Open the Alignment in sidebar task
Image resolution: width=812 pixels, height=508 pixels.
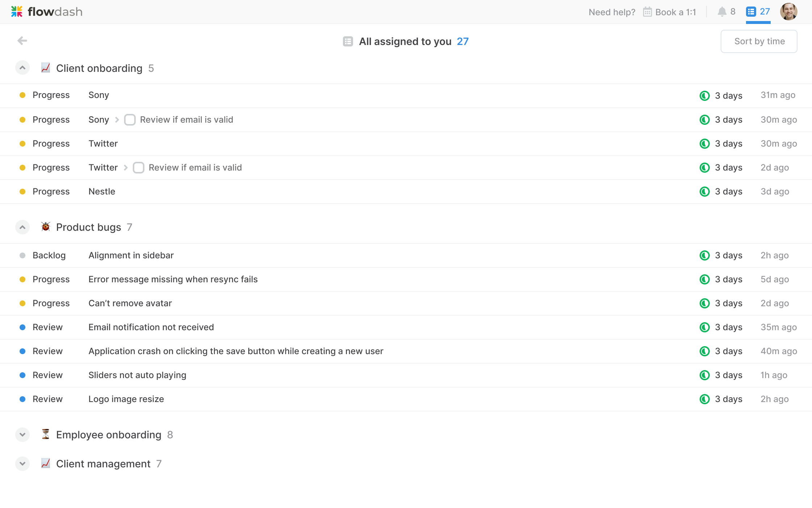point(131,255)
